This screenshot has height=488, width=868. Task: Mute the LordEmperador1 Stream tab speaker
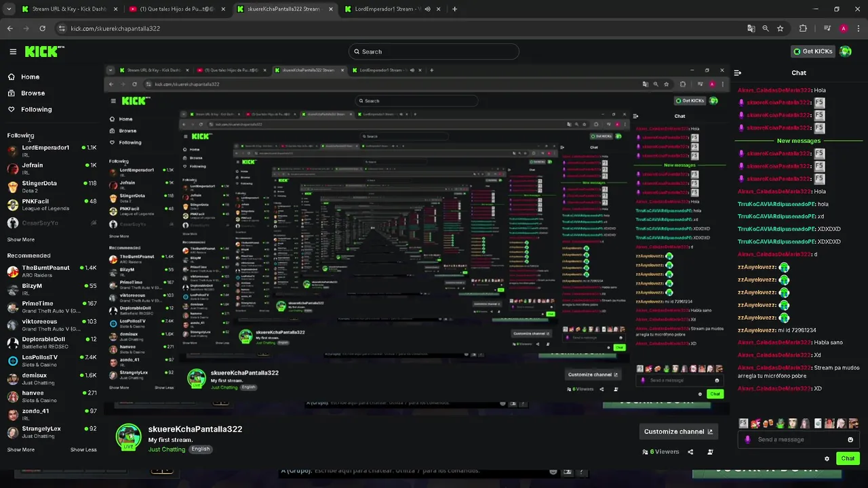click(x=427, y=9)
